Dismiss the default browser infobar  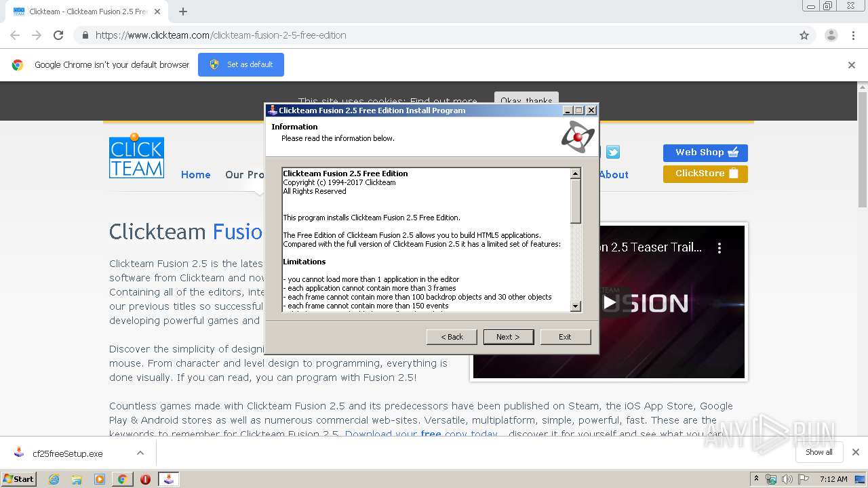coord(852,65)
